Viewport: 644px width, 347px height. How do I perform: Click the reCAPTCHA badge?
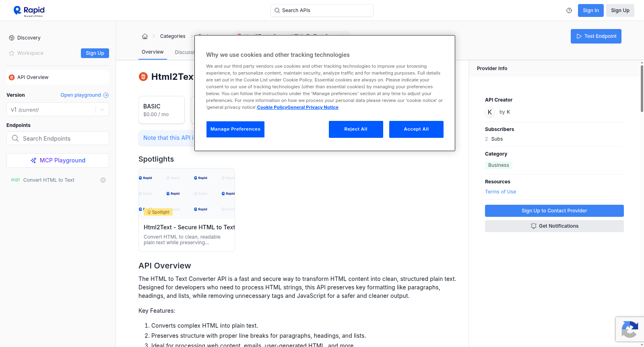pyautogui.click(x=630, y=329)
